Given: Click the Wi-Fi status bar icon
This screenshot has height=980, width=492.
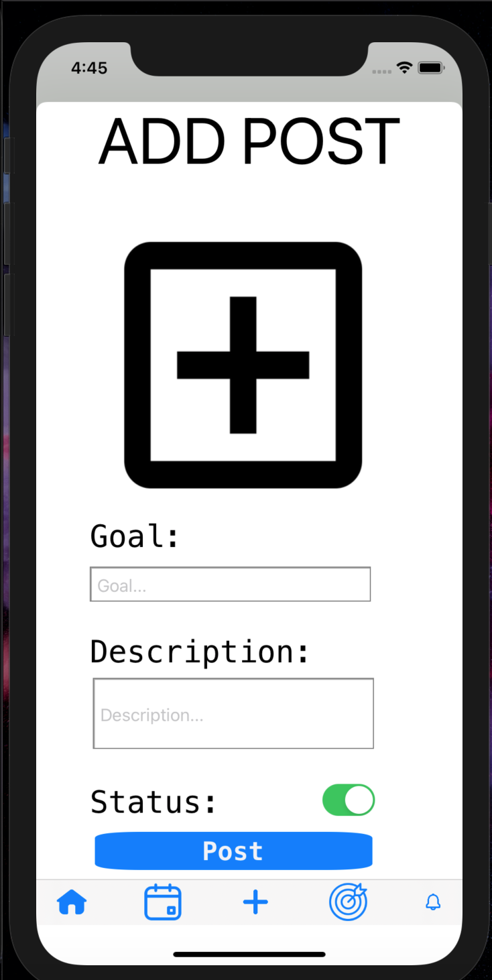Looking at the screenshot, I should pos(404,68).
